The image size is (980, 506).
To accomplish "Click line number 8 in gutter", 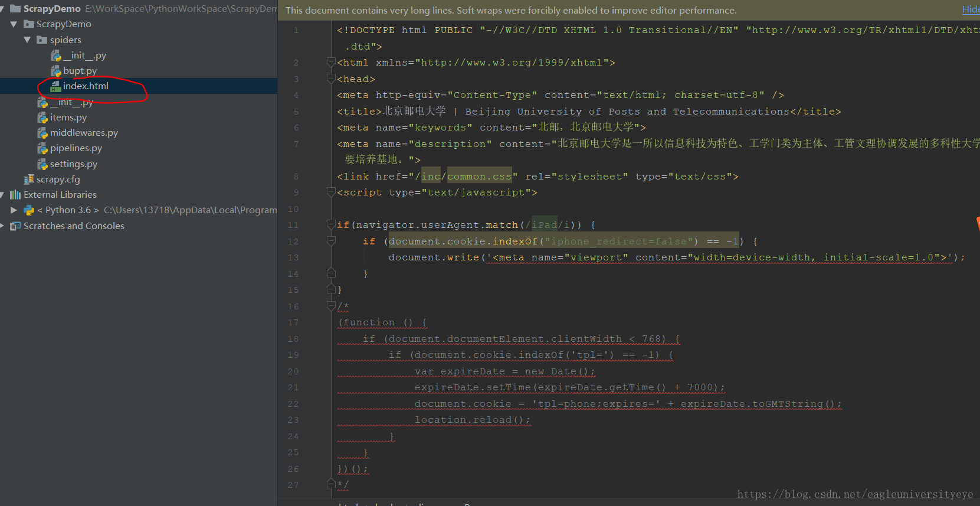I will [296, 177].
